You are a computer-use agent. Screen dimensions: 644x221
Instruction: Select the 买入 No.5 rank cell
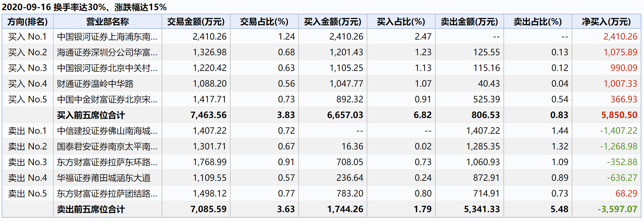pos(27,99)
